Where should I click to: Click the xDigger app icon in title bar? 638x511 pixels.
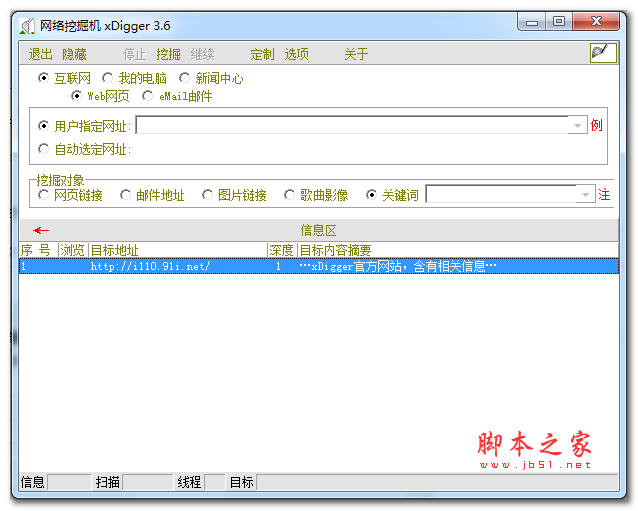pyautogui.click(x=27, y=26)
